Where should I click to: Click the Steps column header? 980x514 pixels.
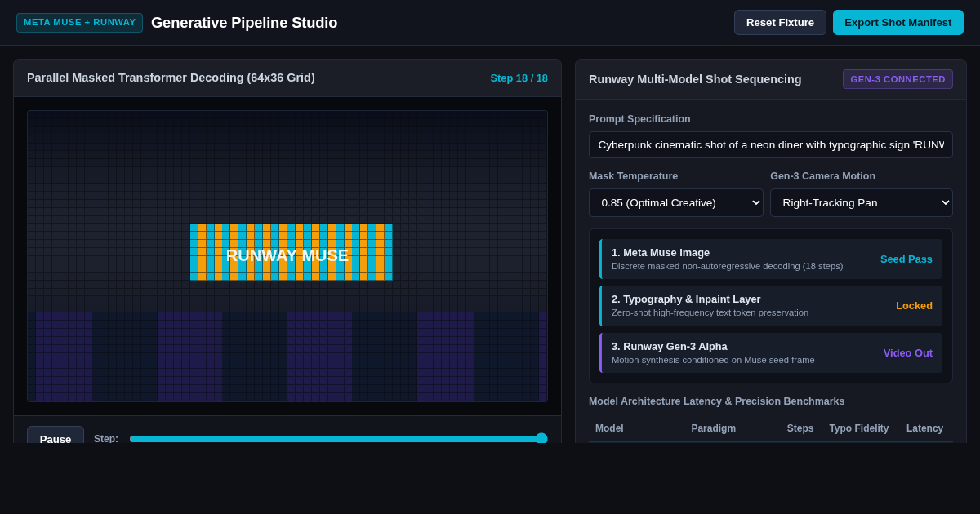[x=800, y=428]
